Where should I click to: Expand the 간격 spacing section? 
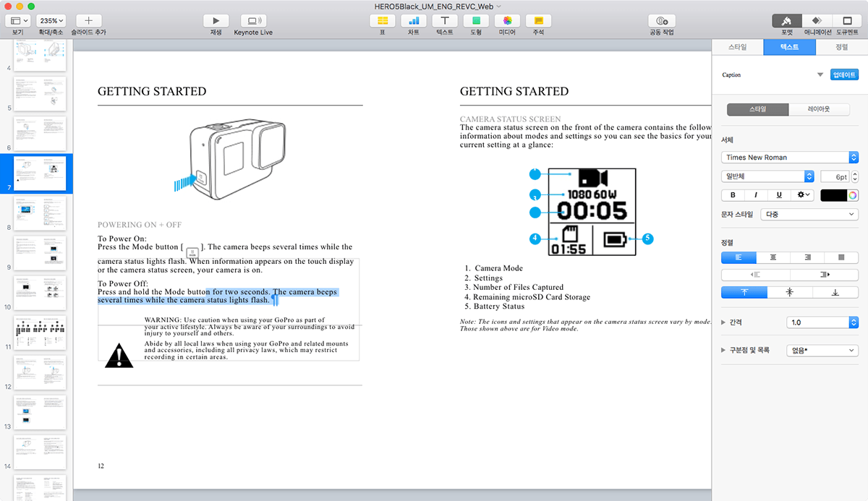tap(724, 322)
